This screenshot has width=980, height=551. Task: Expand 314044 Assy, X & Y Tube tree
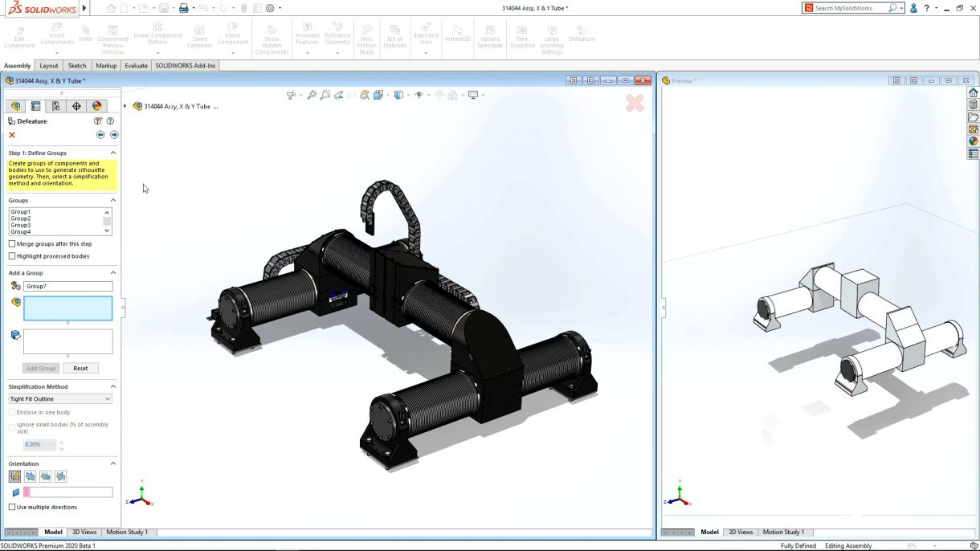(125, 106)
